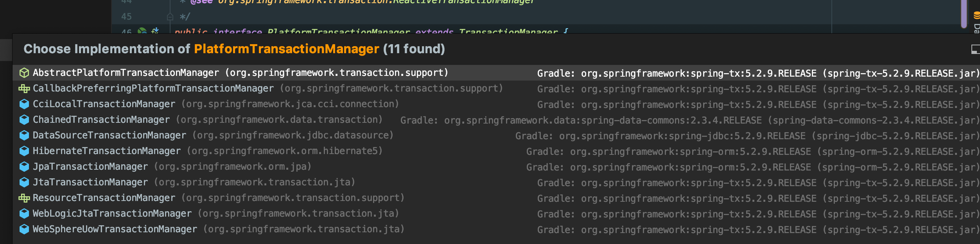This screenshot has width=980, height=244.
Task: Click the CciLocalTransactionManager class icon
Action: [x=24, y=104]
